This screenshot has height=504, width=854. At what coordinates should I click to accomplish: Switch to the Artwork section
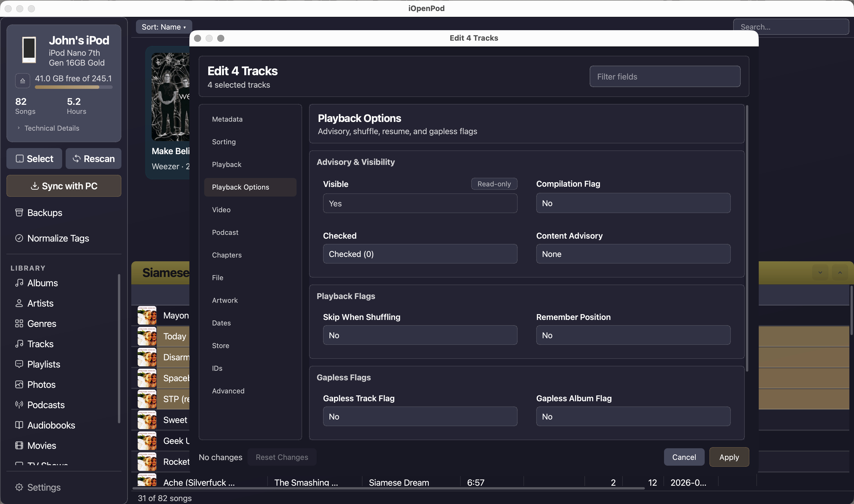point(250,300)
